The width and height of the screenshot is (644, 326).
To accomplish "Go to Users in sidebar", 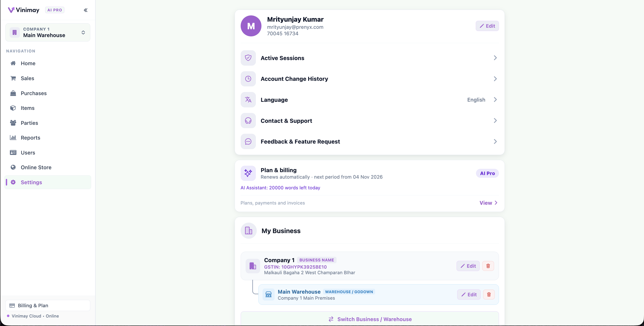I will pos(48,153).
